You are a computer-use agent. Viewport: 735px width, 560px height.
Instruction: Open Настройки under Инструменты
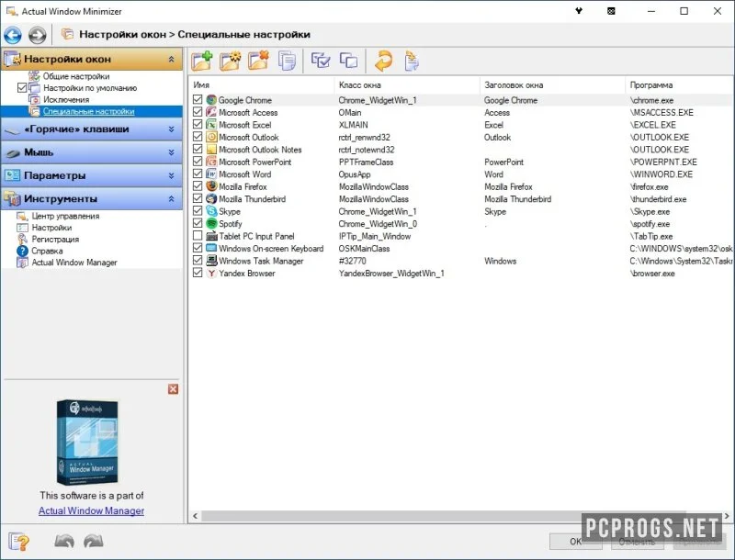click(51, 228)
